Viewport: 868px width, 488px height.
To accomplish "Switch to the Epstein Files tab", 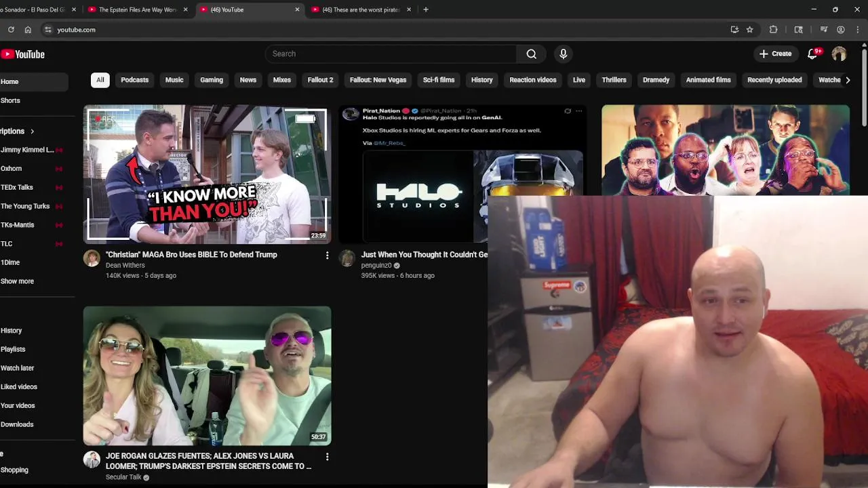I will pyautogui.click(x=138, y=9).
